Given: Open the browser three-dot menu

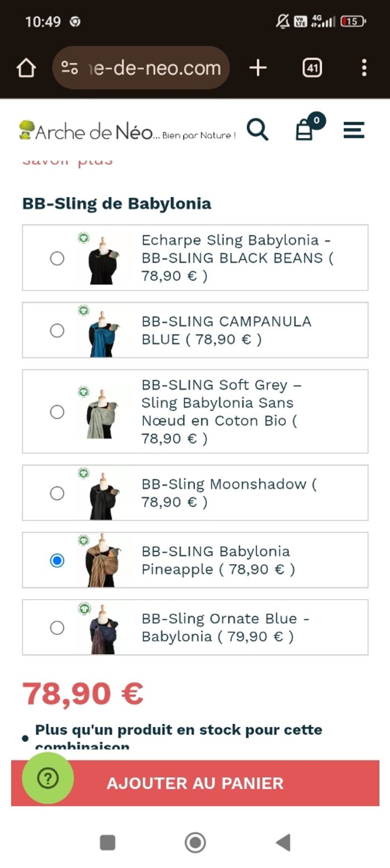Looking at the screenshot, I should (364, 68).
